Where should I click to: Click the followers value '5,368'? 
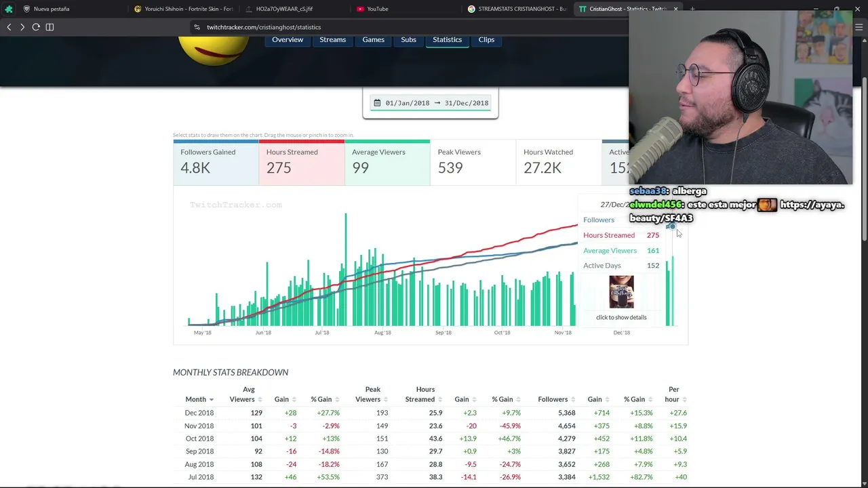[566, 413]
